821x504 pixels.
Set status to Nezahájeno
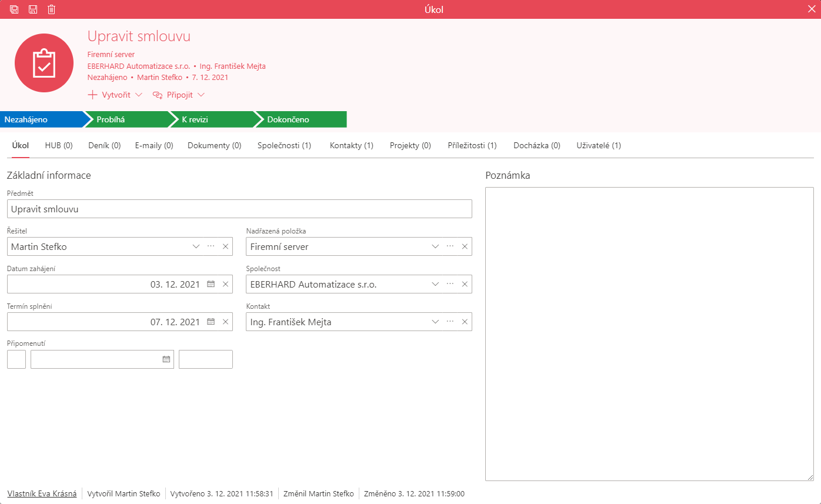click(42, 119)
